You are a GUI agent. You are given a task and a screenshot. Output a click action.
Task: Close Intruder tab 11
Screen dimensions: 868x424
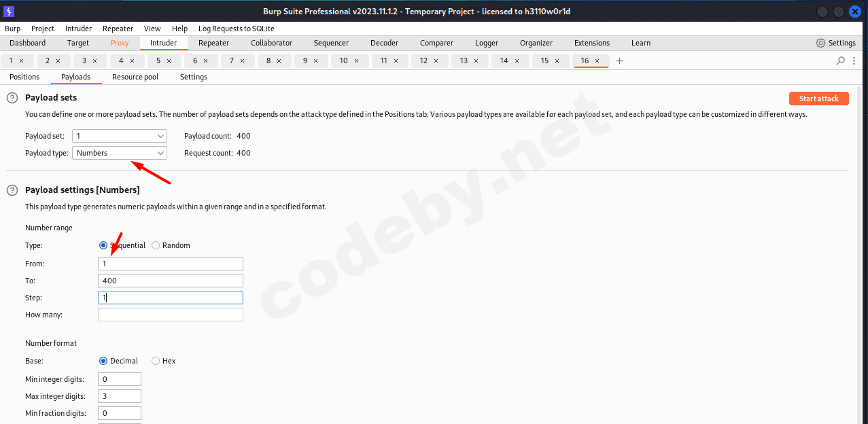pos(397,60)
